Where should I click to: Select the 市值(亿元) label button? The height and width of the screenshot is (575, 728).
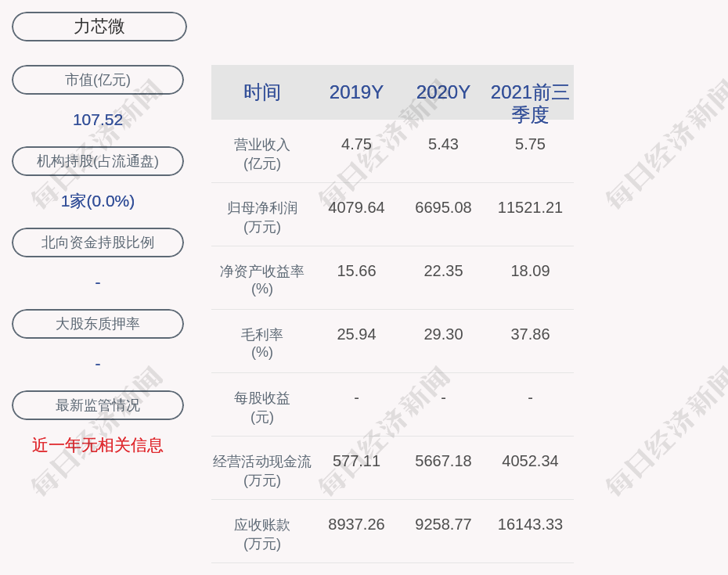(x=98, y=80)
